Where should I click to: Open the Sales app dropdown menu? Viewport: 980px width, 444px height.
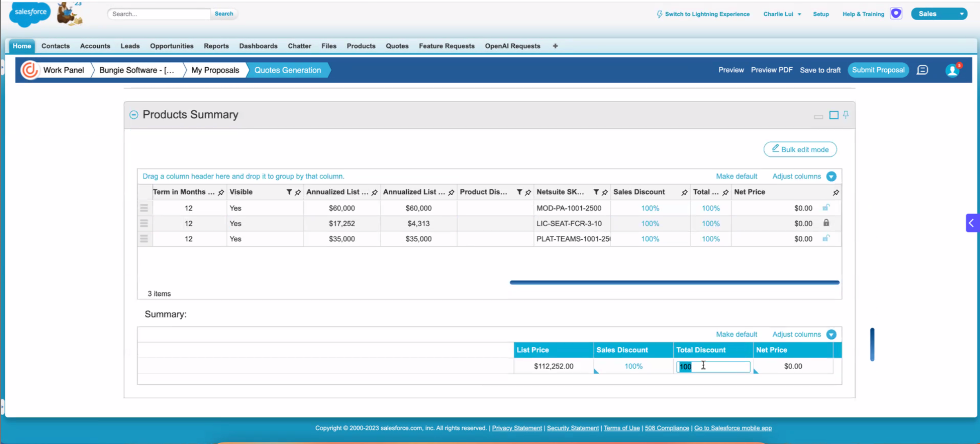click(x=961, y=14)
